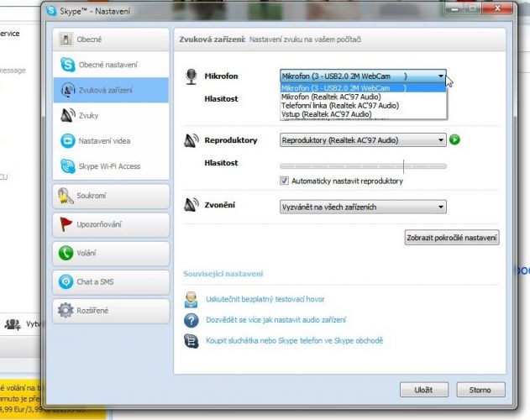Click the speaker icon beside Zvonění

[191, 205]
